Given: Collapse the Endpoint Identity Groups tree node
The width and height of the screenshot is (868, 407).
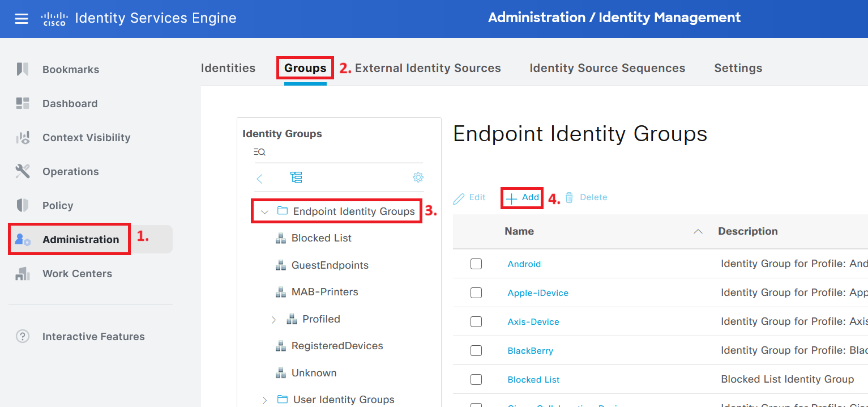Looking at the screenshot, I should (x=264, y=211).
